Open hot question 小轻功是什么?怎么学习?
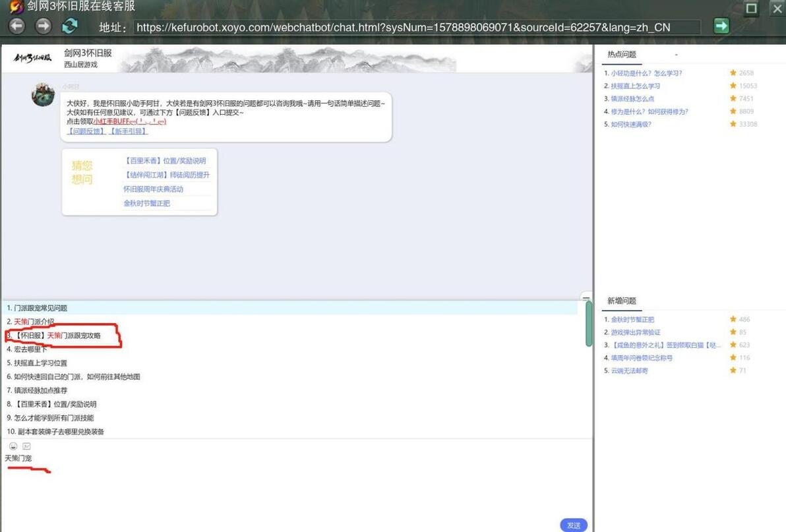Viewport: 786px width, 532px height. click(646, 73)
